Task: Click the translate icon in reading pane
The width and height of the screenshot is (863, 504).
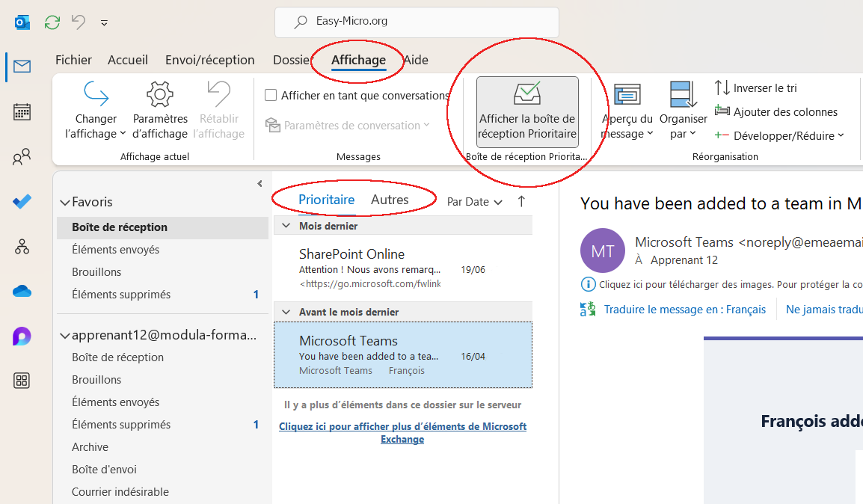Action: (588, 310)
